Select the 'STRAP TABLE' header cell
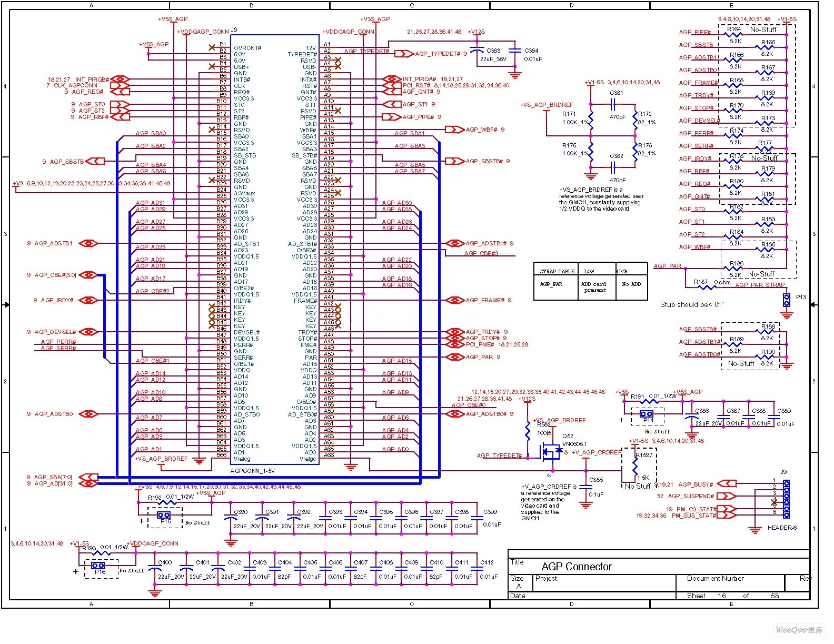The image size is (834, 644). (557, 271)
